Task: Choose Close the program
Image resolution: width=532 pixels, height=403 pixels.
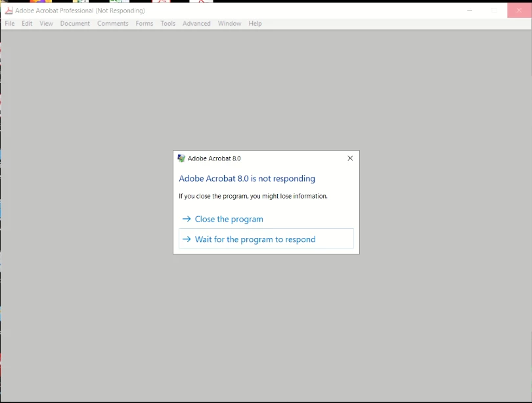Action: point(266,219)
